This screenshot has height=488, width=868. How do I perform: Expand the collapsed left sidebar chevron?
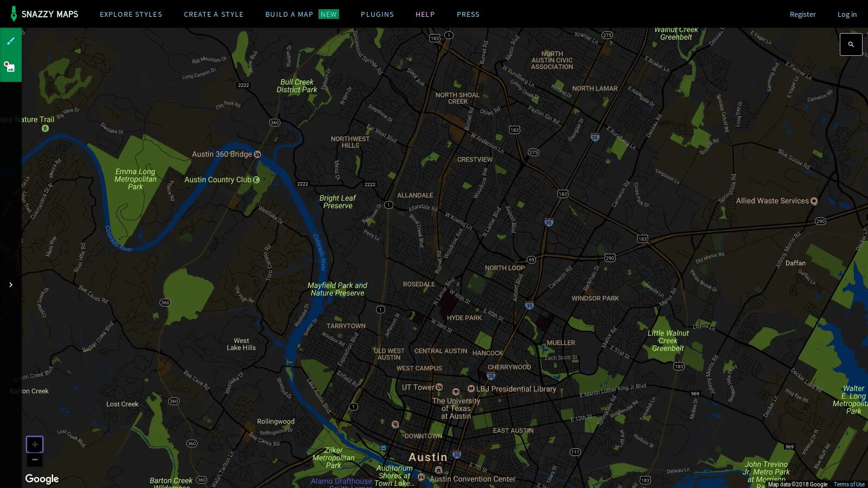click(11, 285)
